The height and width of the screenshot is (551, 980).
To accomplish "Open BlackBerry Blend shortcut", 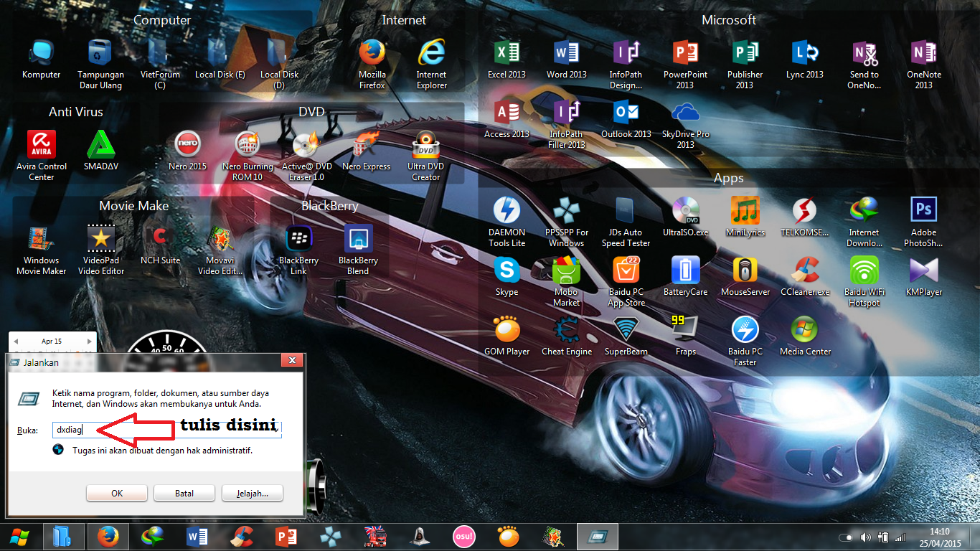I will (358, 250).
